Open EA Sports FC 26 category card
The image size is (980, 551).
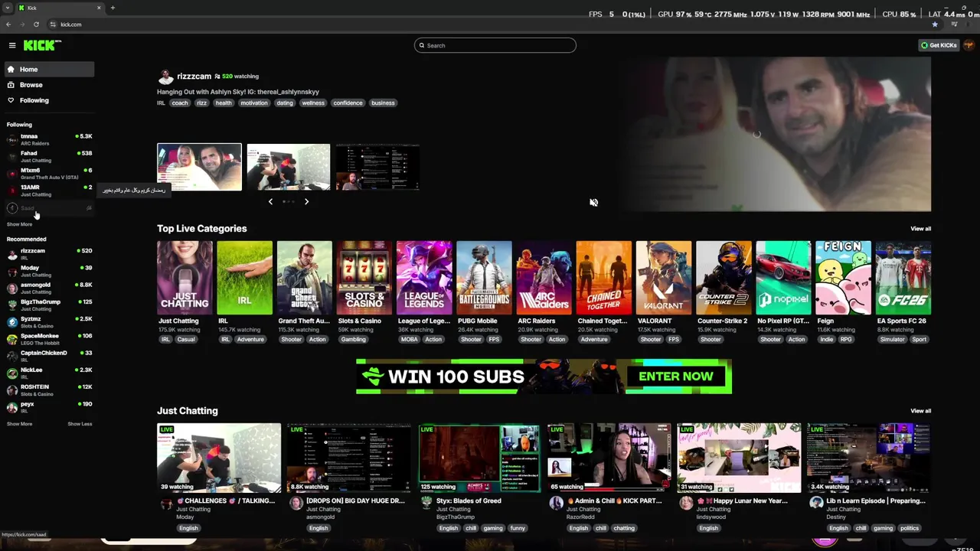tap(903, 278)
